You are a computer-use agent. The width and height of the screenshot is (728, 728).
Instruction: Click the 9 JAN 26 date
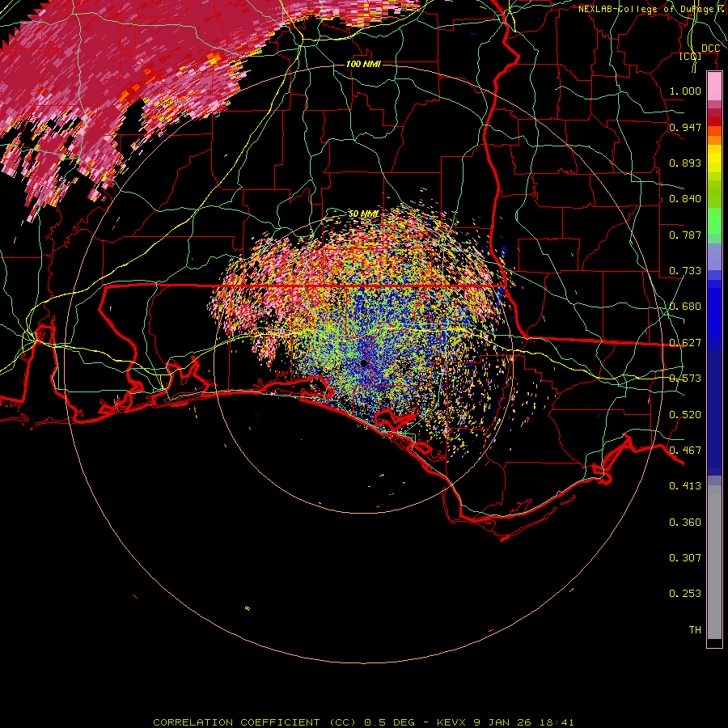click(x=502, y=722)
